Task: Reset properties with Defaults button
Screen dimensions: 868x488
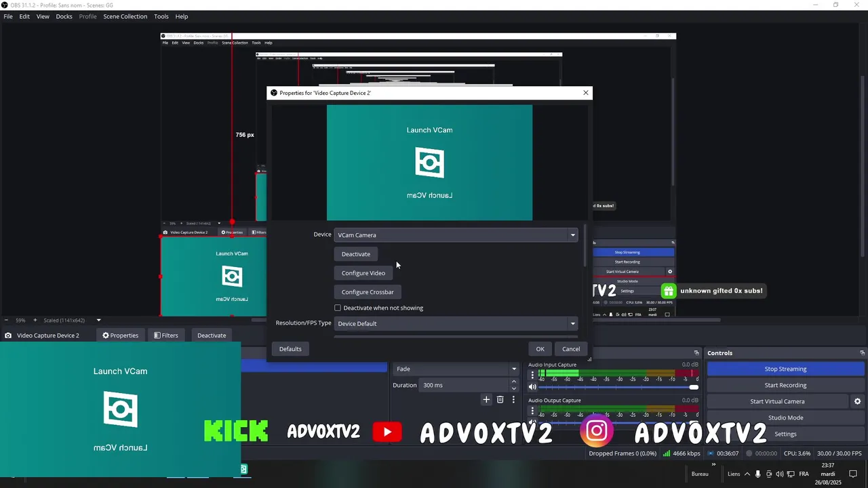Action: tap(290, 349)
